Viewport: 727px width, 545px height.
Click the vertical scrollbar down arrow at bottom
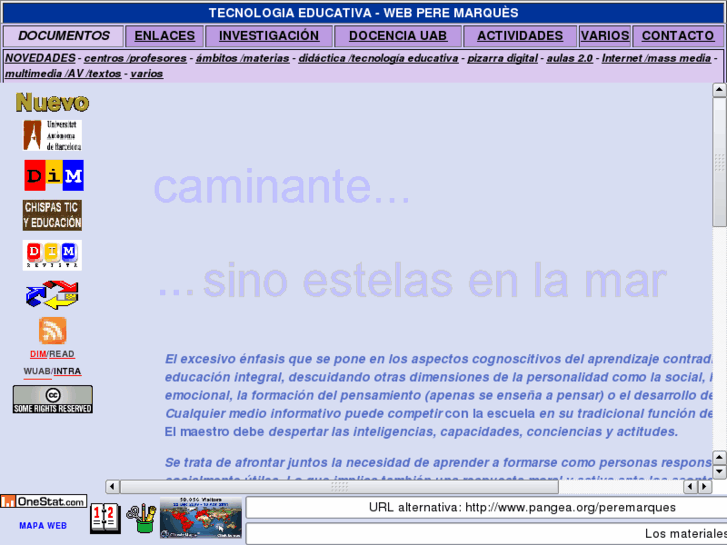click(x=719, y=472)
